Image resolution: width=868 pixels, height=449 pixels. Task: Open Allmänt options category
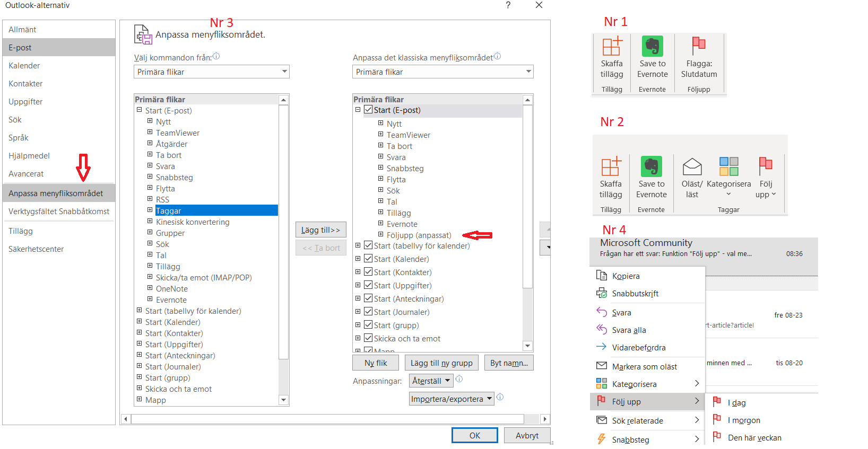click(x=59, y=30)
